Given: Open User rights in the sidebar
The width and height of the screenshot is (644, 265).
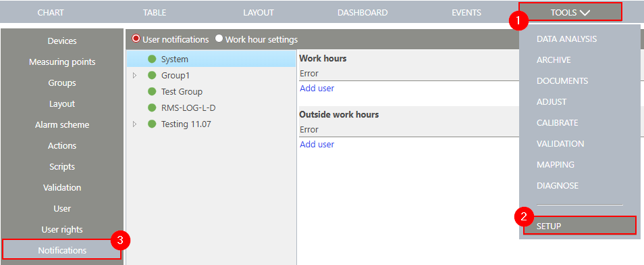Looking at the screenshot, I should coord(62,230).
